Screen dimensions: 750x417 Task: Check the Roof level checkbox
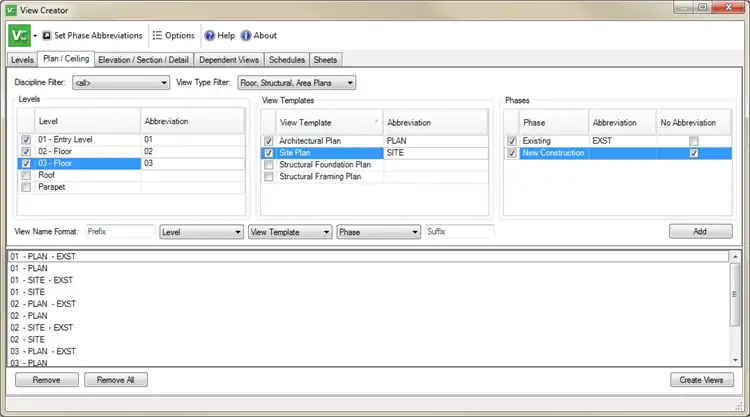click(26, 175)
